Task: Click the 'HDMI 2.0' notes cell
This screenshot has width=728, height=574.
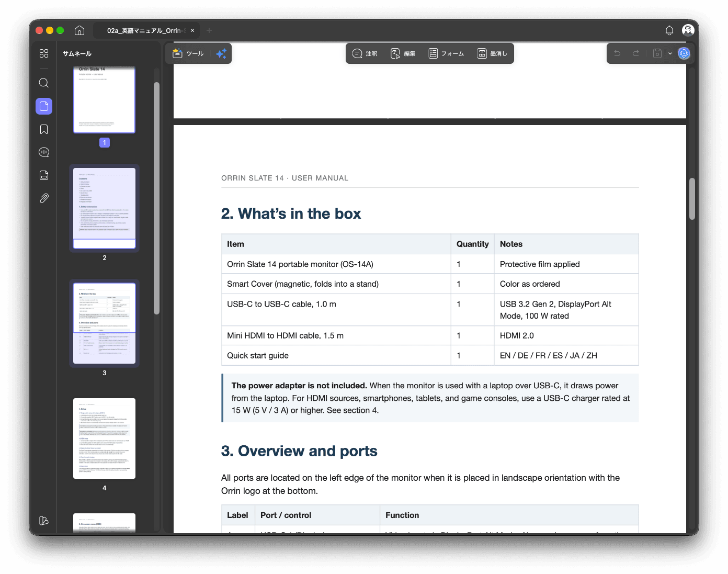Action: coord(566,335)
